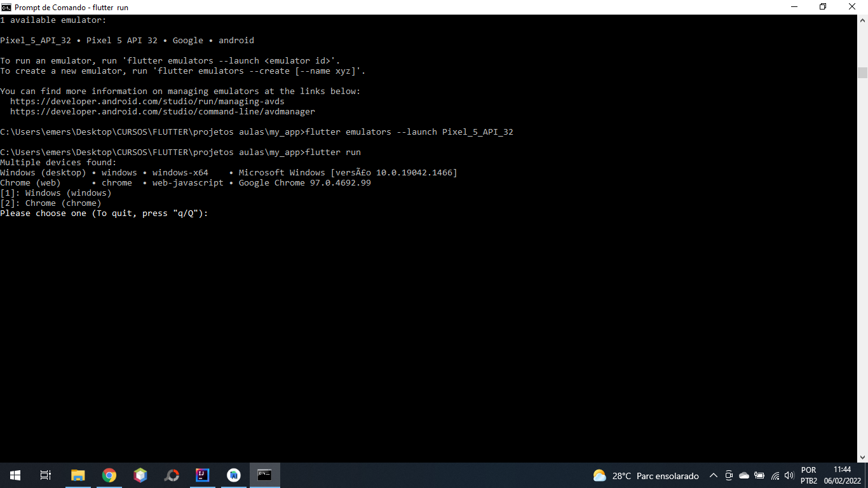Viewport: 868px width, 488px height.
Task: Close the Command Prompt window
Action: [x=853, y=7]
